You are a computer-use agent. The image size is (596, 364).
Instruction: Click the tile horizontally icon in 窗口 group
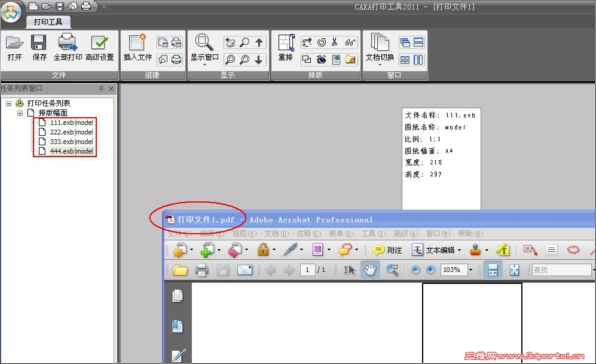coord(418,42)
